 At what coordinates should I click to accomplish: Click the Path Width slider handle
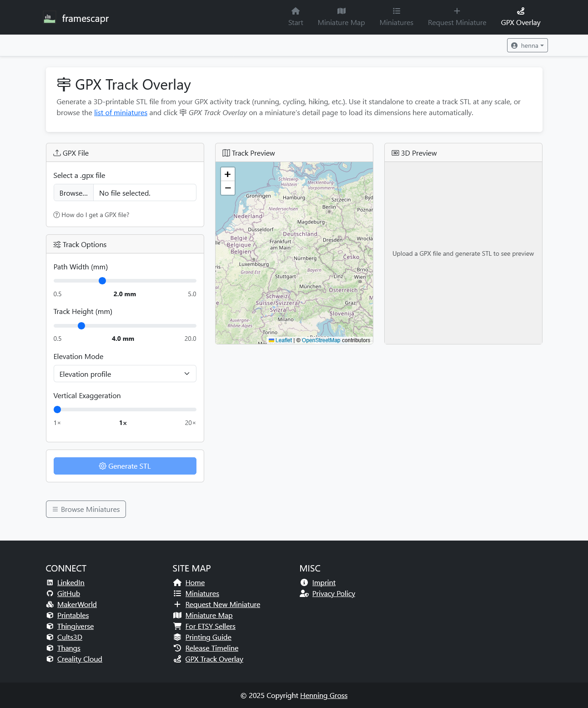pos(102,281)
